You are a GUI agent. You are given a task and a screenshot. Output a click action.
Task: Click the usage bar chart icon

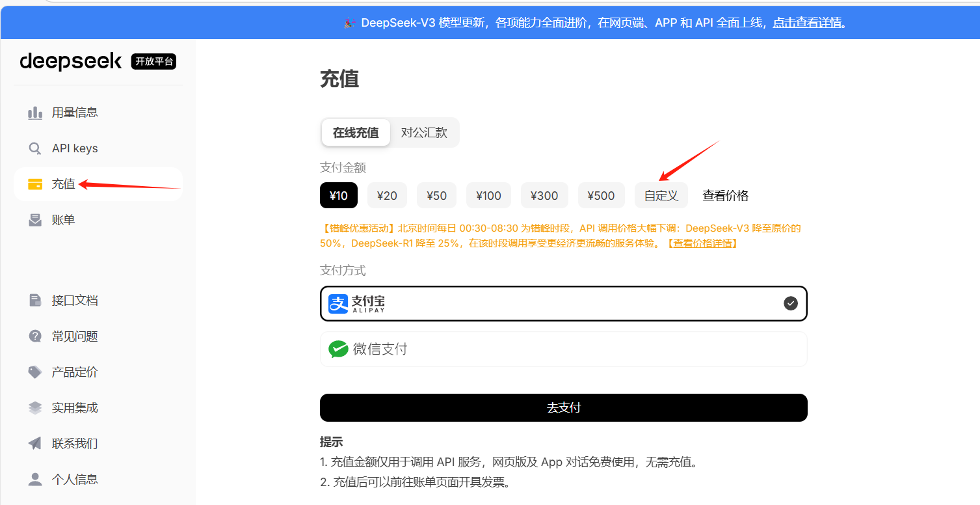[x=35, y=113]
